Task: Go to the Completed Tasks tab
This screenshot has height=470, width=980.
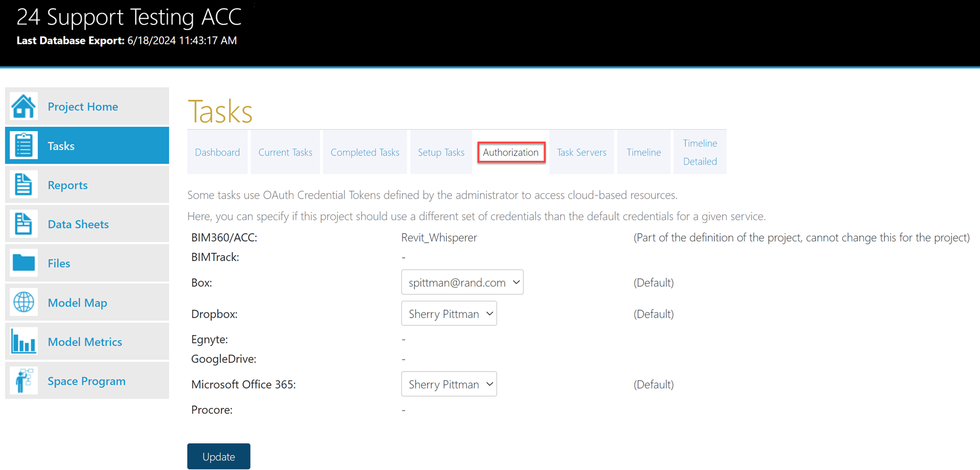Action: coord(365,152)
